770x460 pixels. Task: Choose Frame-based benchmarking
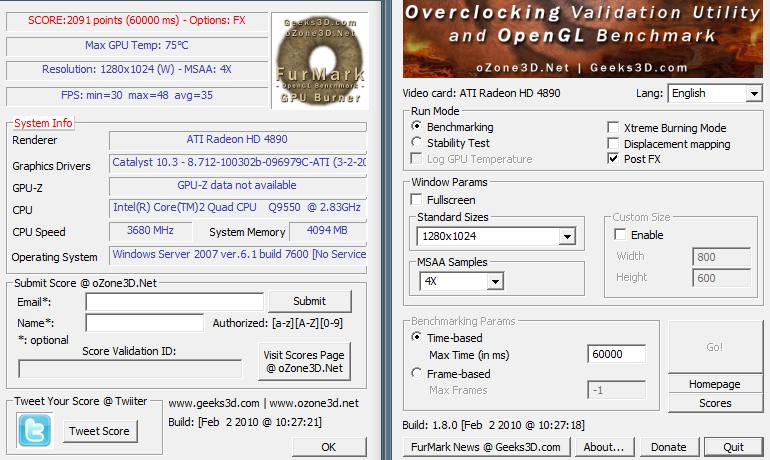416,373
